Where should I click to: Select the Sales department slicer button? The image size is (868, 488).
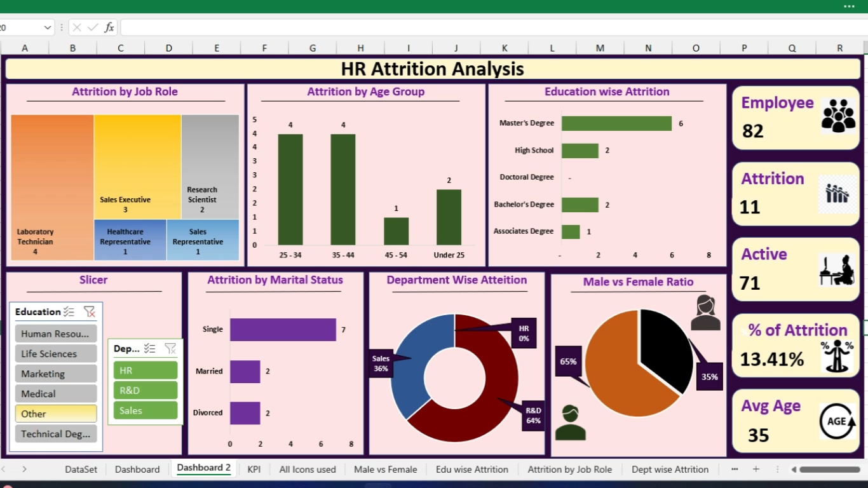(146, 410)
